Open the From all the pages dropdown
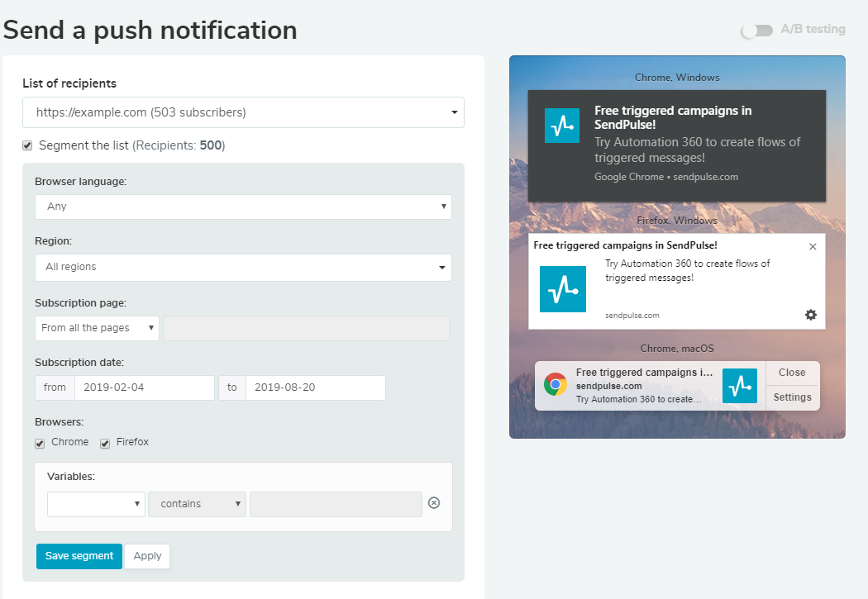Viewport: 868px width, 599px height. click(97, 328)
